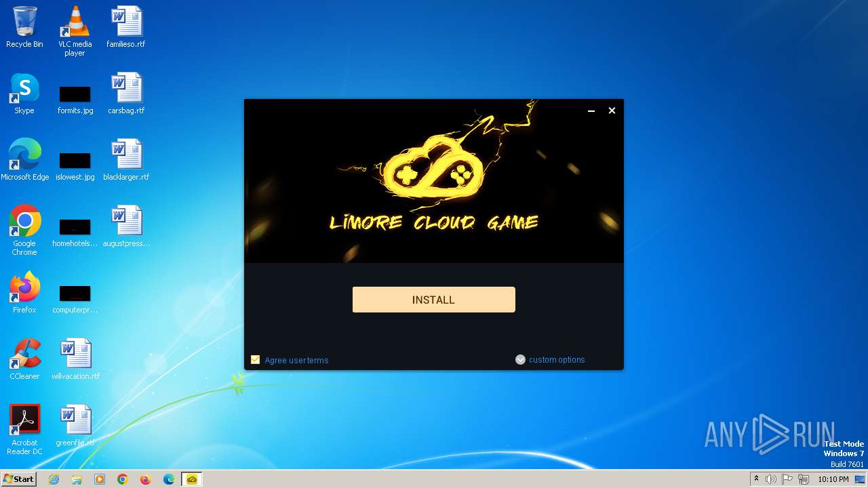Open the Action Center flag icon
The width and height of the screenshot is (868, 488).
[787, 479]
